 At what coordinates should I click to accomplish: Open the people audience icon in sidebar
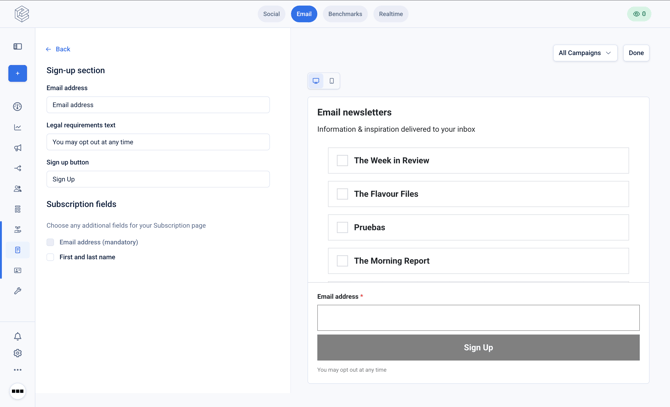point(18,188)
